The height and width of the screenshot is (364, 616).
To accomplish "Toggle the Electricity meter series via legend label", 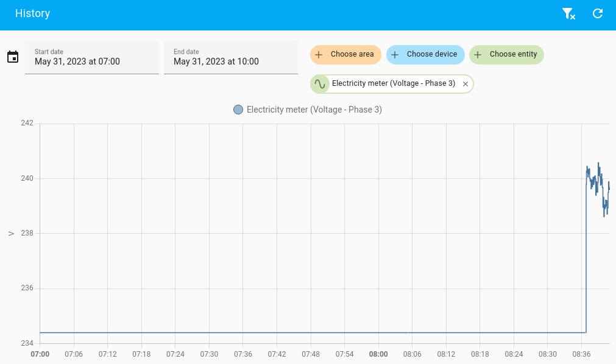I will point(314,110).
